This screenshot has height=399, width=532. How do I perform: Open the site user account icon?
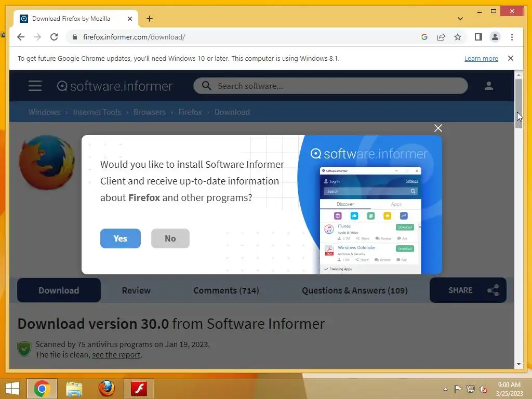[488, 86]
